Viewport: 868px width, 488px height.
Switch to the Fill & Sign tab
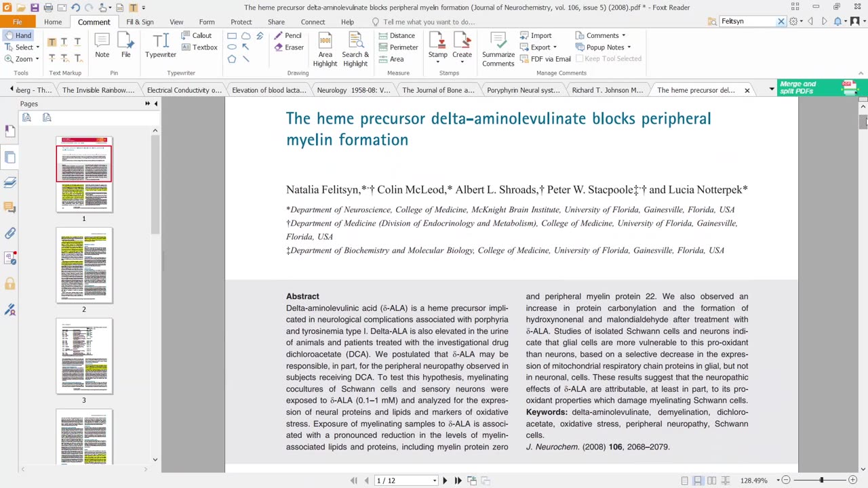(140, 22)
